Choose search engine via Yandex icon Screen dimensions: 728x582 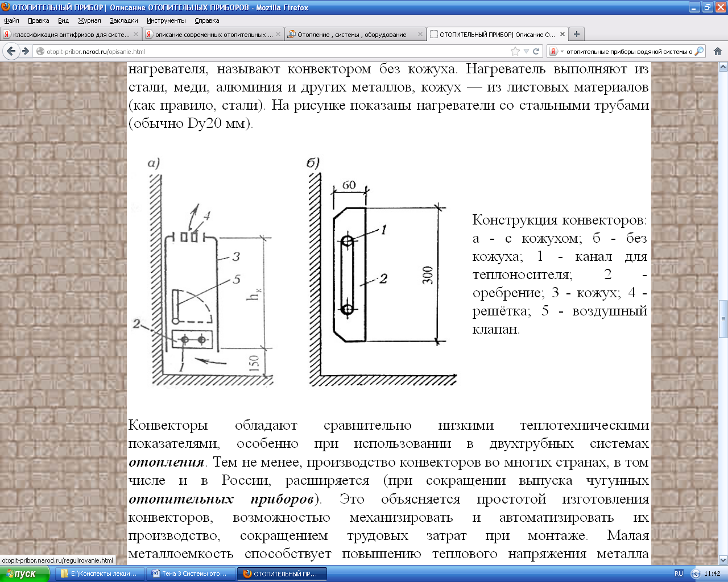point(553,51)
